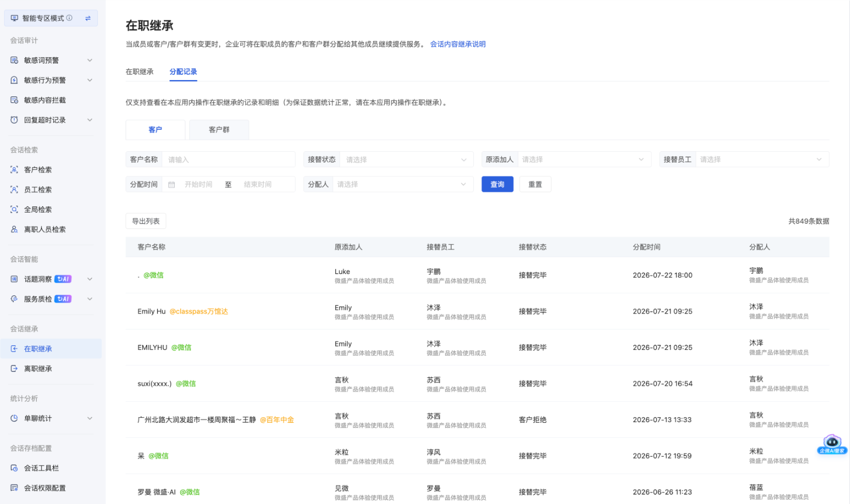Click the customer name Emily Hu
Viewport: 850px width, 504px height.
click(x=151, y=311)
